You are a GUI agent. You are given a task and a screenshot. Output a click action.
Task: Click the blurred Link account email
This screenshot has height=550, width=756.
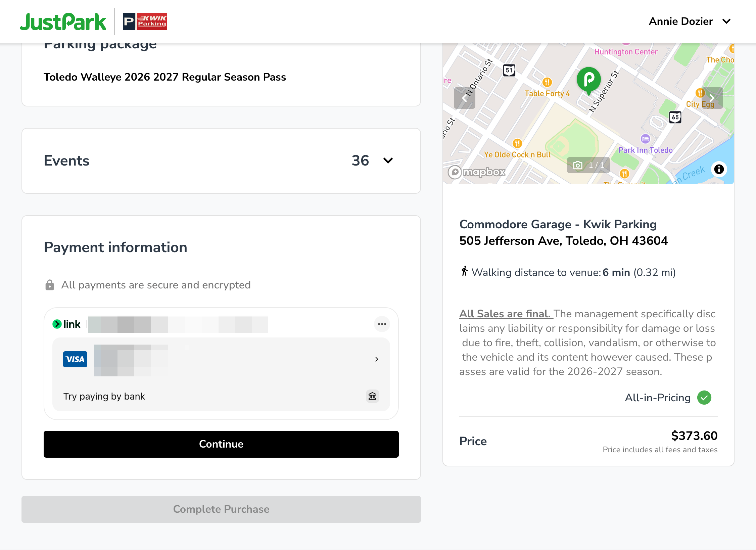click(178, 324)
